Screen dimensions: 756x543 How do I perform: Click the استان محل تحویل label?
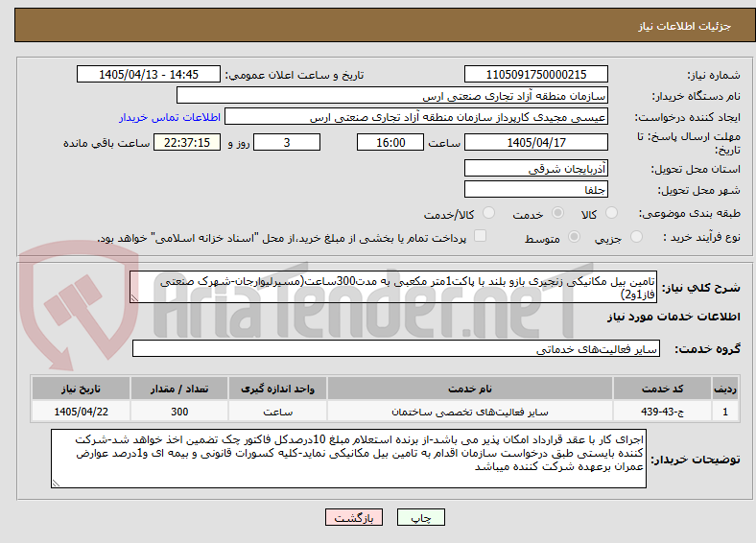coord(696,169)
